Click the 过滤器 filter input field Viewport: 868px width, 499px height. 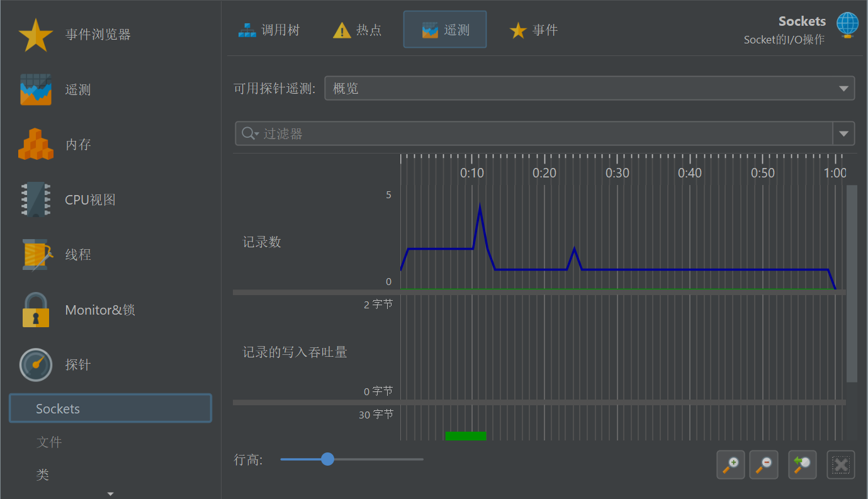tap(534, 133)
